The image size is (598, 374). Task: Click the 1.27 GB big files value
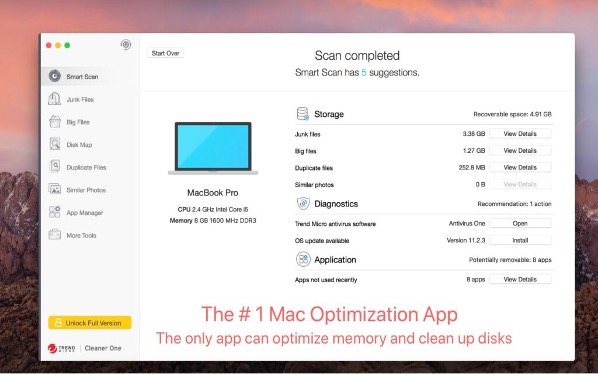click(474, 151)
